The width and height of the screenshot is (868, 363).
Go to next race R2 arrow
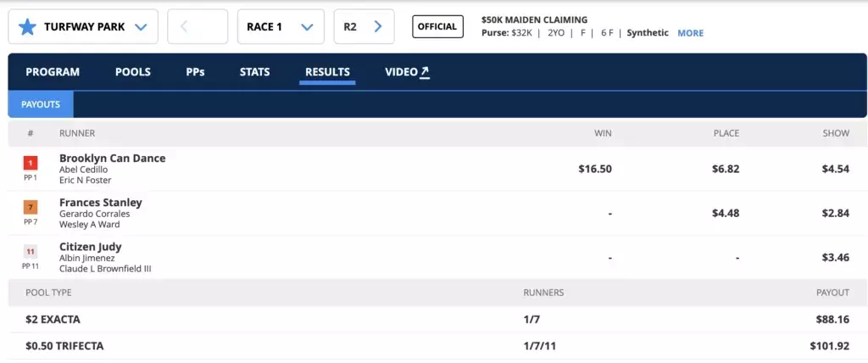(x=378, y=27)
